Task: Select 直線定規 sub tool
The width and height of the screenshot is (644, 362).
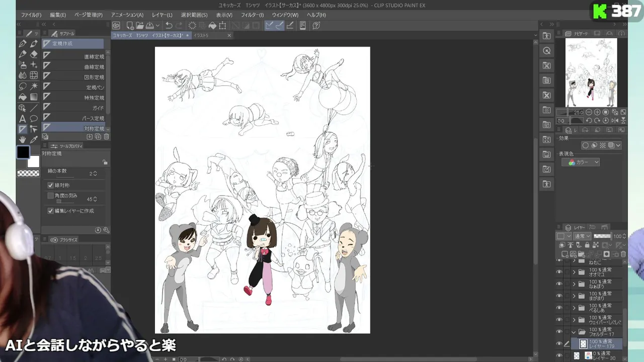Action: pos(73,57)
